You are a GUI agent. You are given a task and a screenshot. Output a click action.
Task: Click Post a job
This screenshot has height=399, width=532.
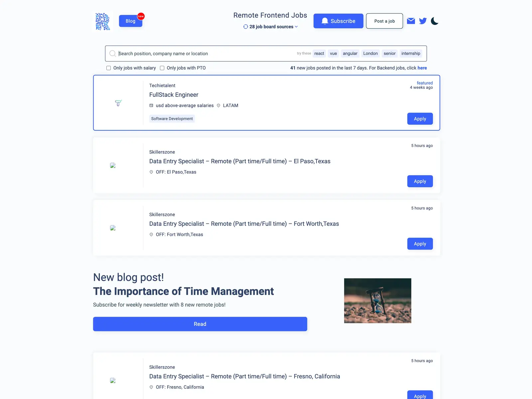click(384, 21)
